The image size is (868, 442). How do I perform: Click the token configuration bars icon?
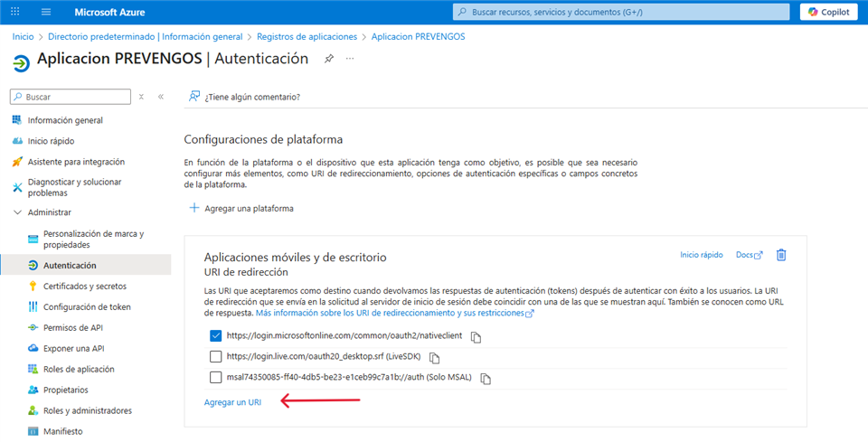click(33, 307)
